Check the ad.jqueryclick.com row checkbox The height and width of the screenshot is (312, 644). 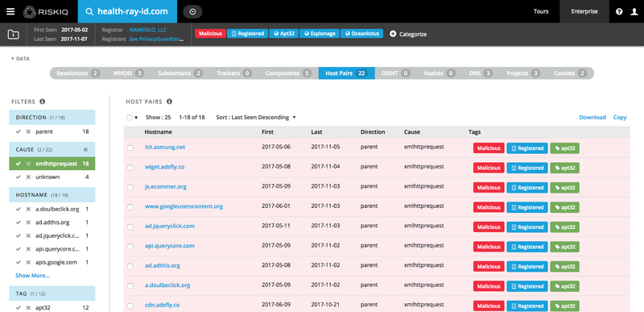point(130,227)
